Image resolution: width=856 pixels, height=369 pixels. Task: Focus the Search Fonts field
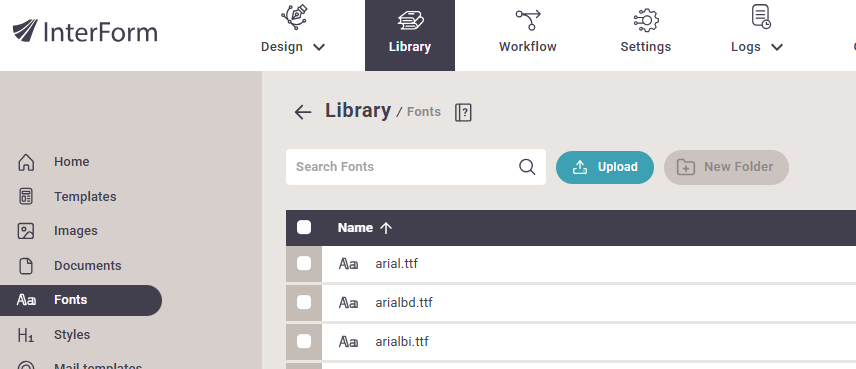click(x=416, y=167)
